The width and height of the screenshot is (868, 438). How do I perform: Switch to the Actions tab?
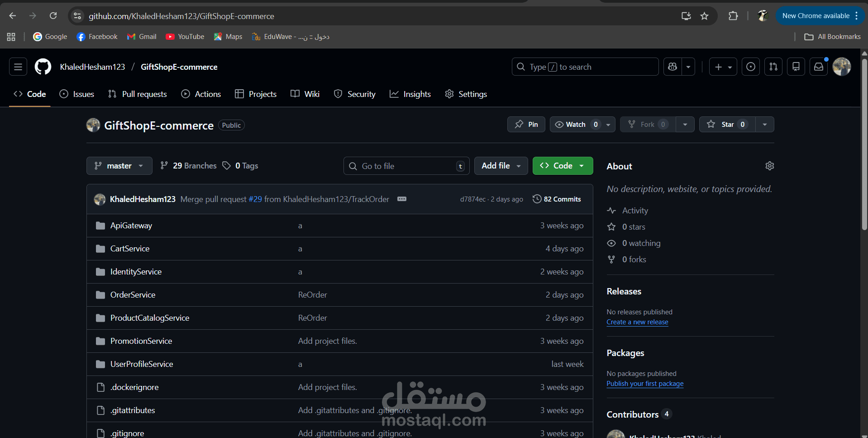(x=201, y=94)
